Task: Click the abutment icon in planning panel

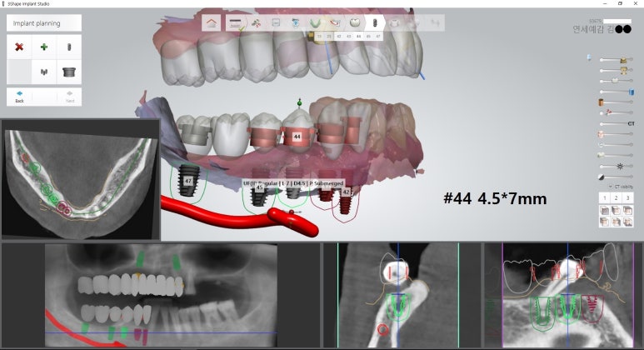Action: pos(69,72)
